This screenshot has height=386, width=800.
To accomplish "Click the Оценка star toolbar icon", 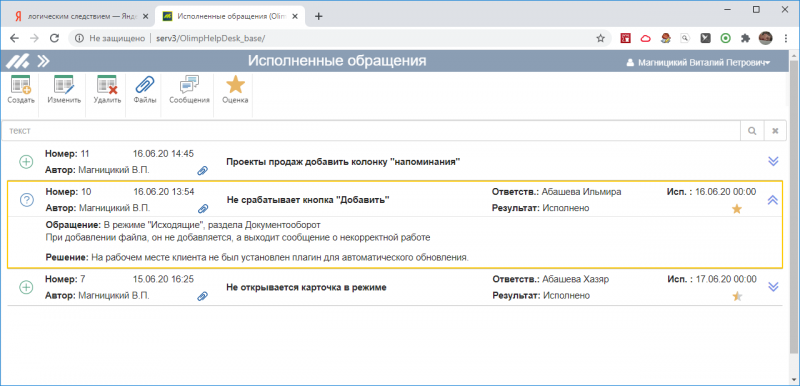I will click(x=235, y=84).
